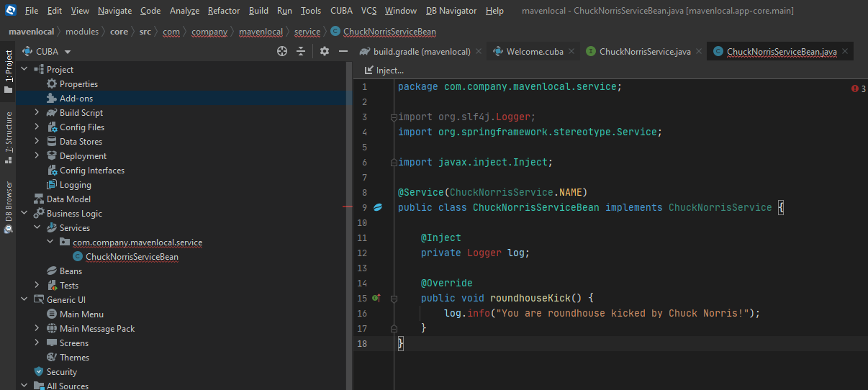Hide the project panel with minus icon
Viewport: 868px width, 390px height.
pyautogui.click(x=343, y=51)
